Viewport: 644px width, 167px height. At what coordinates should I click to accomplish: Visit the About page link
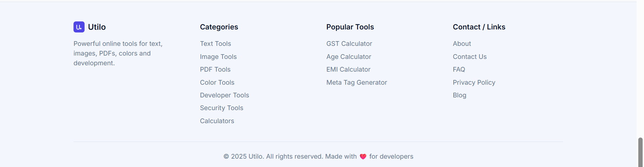click(x=462, y=44)
